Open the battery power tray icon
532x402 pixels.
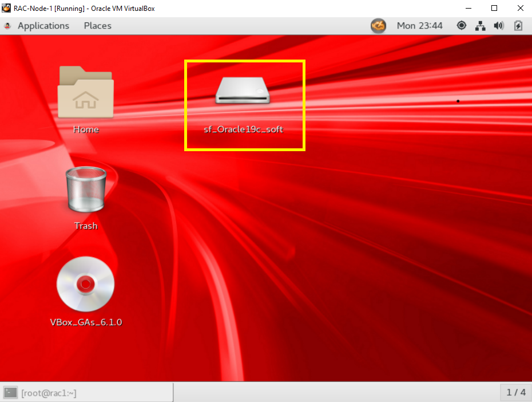tap(518, 26)
